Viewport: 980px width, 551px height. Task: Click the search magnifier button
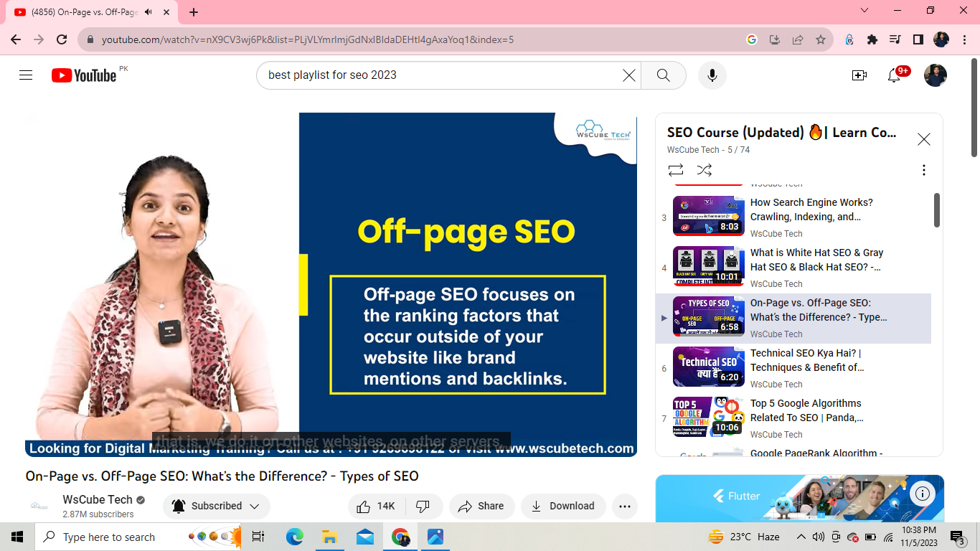pos(663,75)
